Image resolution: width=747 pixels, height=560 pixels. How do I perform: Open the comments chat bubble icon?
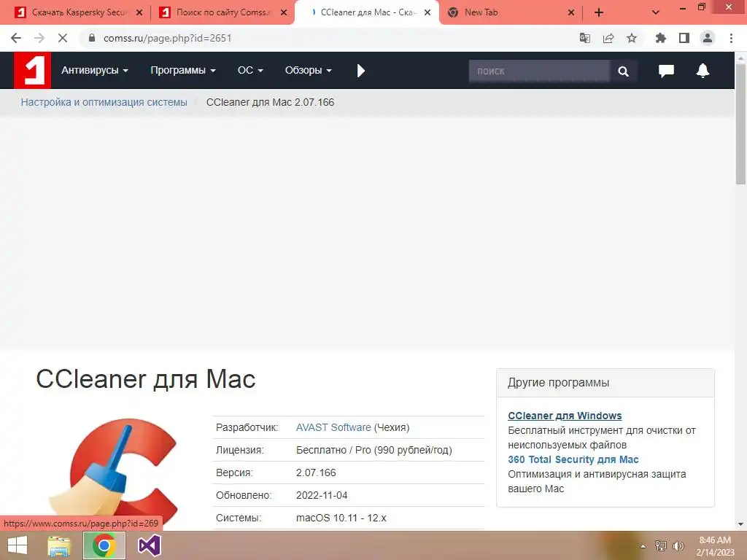[x=666, y=71]
